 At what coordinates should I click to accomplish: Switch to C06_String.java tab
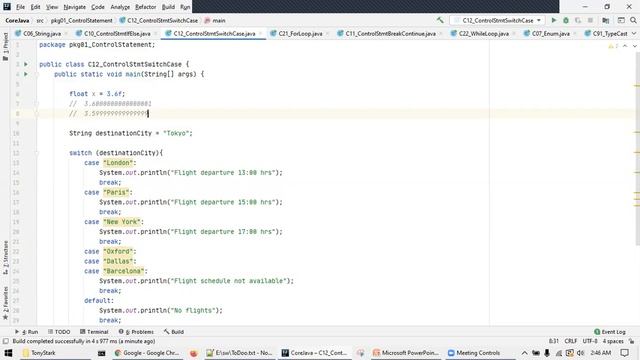(41, 33)
